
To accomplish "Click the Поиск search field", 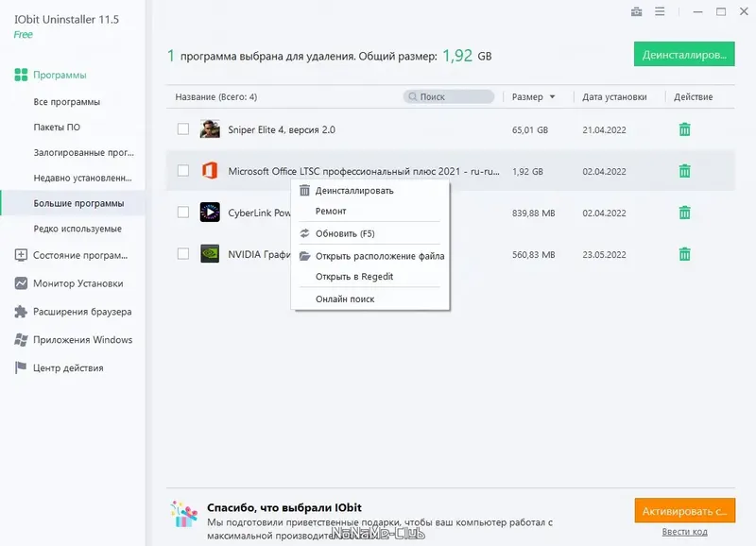I will [450, 96].
